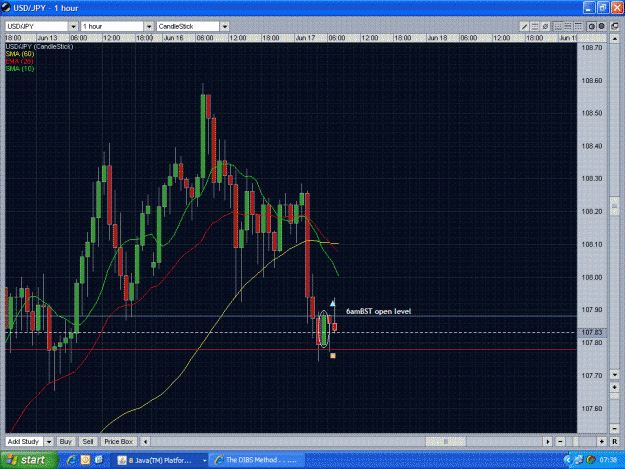Click the Price Box button
Viewport: 625px width, 469px height.
[x=118, y=442]
